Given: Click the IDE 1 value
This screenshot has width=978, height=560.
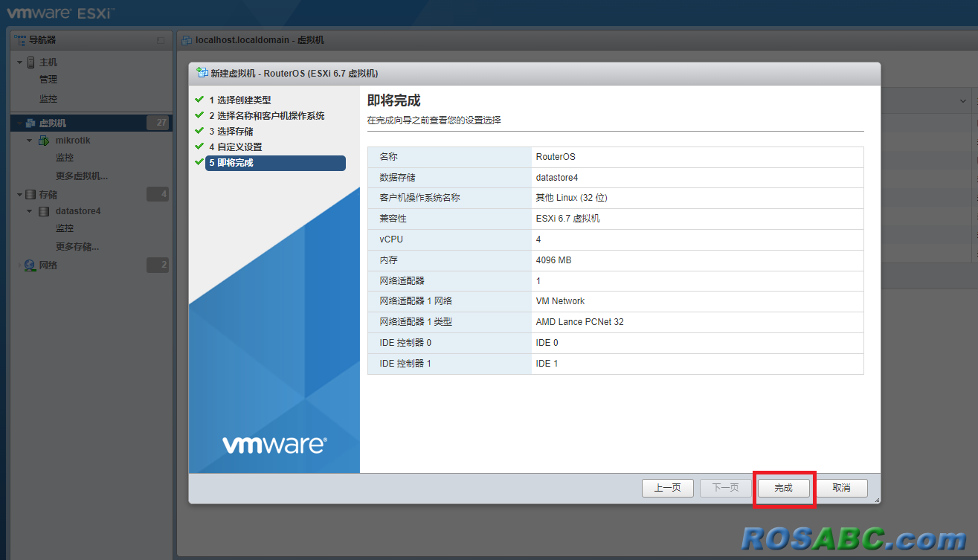Looking at the screenshot, I should tap(547, 364).
